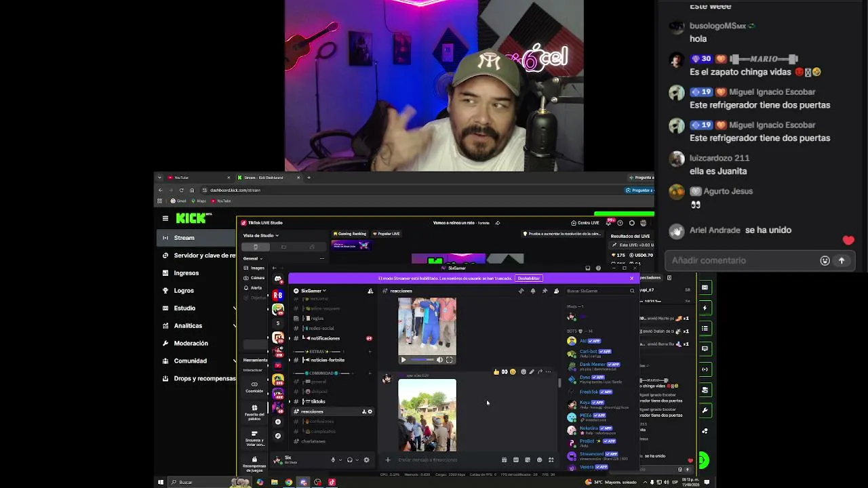
Task: Open TikTok LIVE Studio help icon
Action: pos(620,223)
